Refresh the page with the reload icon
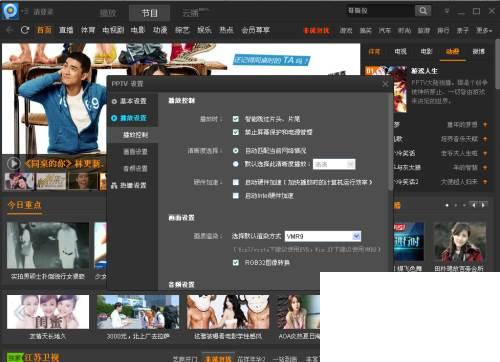The image size is (500, 362). 25,30
